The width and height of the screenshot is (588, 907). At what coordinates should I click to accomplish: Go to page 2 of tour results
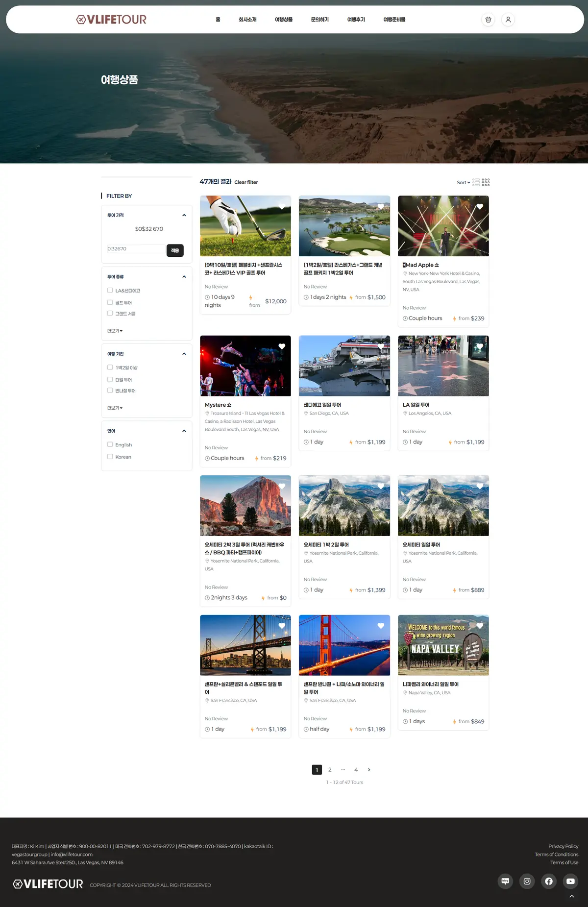[x=330, y=770]
